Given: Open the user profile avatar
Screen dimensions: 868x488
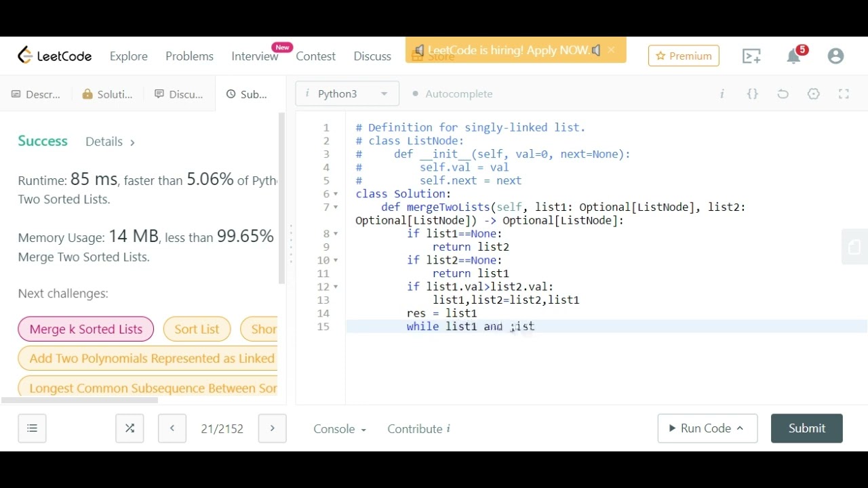Looking at the screenshot, I should point(835,56).
